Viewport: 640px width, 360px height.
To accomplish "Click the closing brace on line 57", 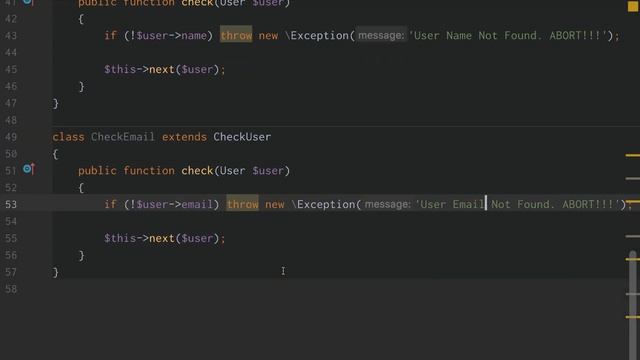I will [56, 272].
